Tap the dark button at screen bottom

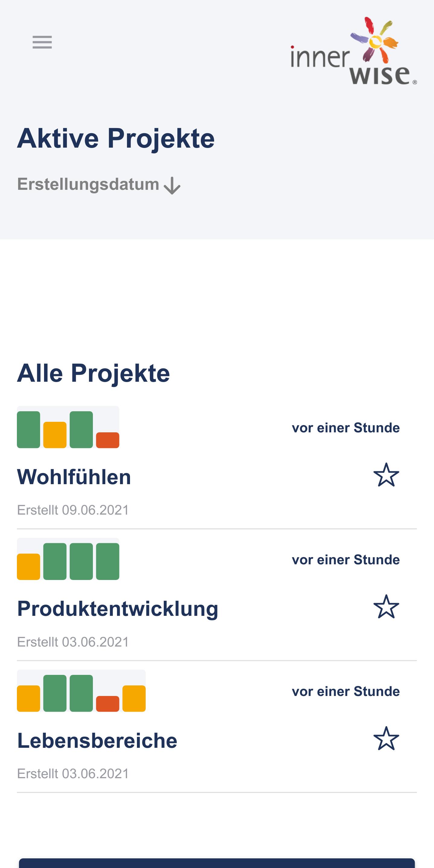[217, 863]
